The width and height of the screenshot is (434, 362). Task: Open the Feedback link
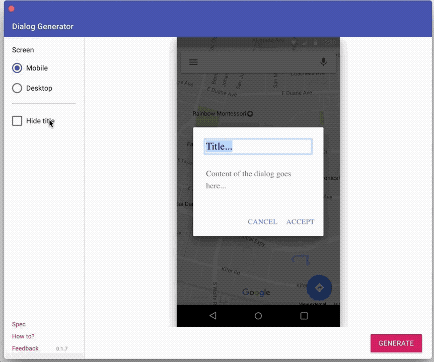[25, 348]
